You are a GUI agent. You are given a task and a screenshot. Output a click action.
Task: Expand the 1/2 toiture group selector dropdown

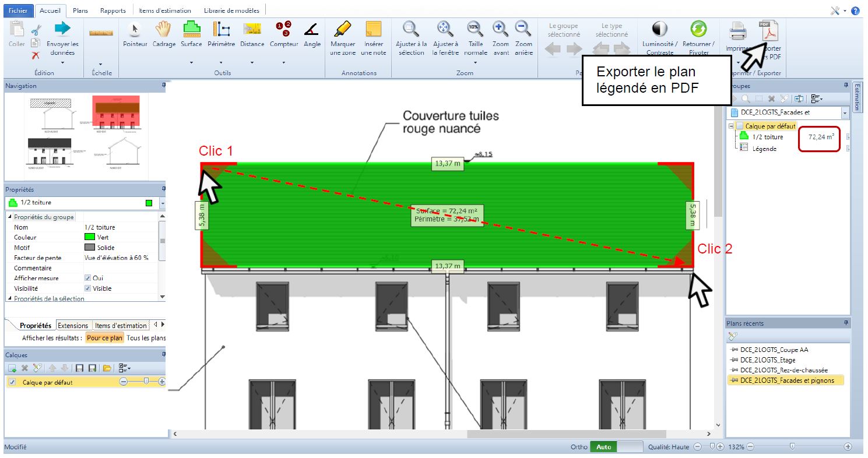(x=162, y=203)
